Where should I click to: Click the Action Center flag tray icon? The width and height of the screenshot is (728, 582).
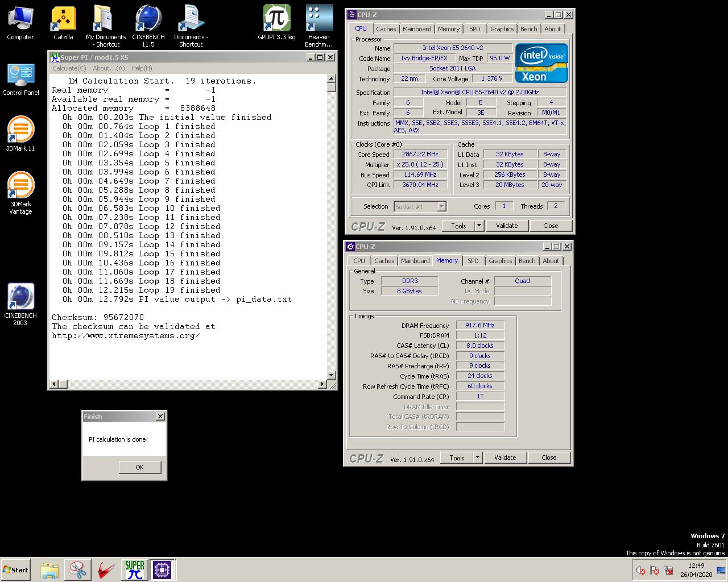click(x=655, y=570)
